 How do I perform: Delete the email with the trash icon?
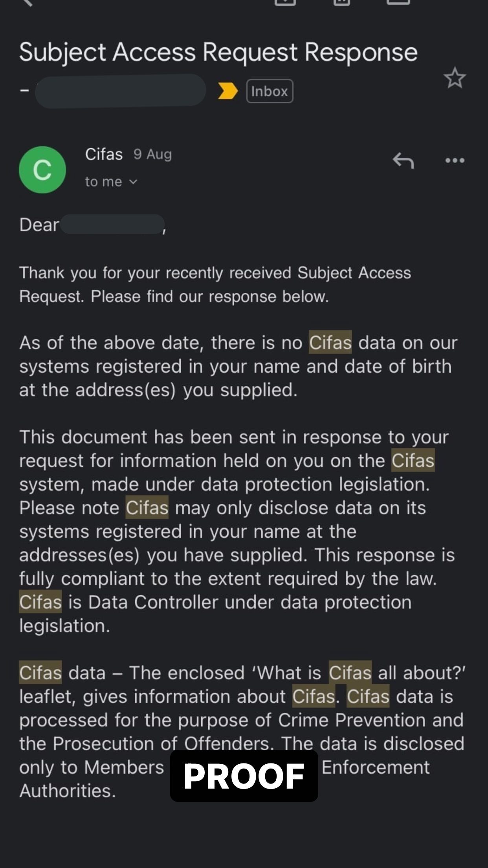tap(341, 2)
